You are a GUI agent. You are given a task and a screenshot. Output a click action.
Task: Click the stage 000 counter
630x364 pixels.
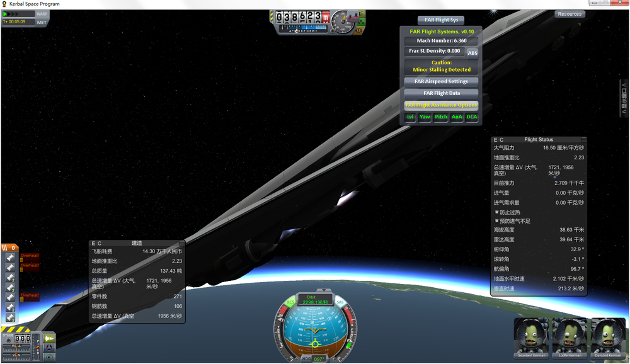pos(23,338)
